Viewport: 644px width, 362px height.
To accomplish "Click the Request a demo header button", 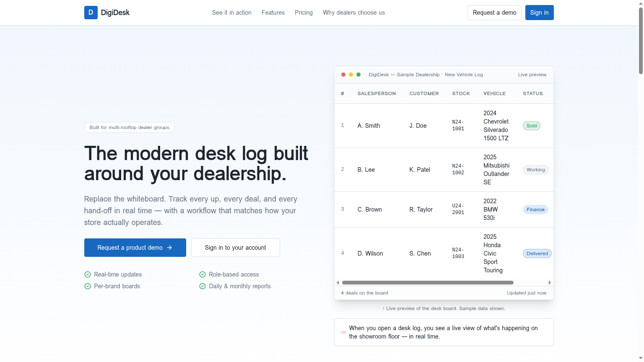I will [x=495, y=13].
